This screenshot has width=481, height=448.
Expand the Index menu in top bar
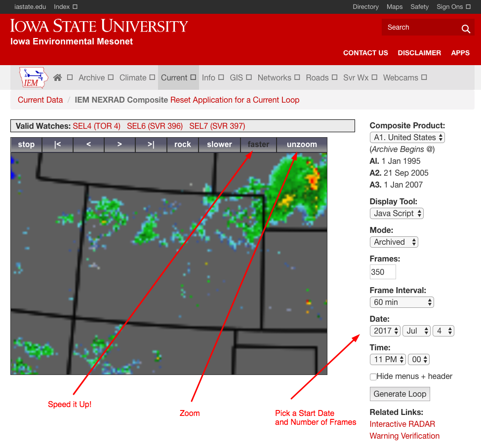(65, 7)
